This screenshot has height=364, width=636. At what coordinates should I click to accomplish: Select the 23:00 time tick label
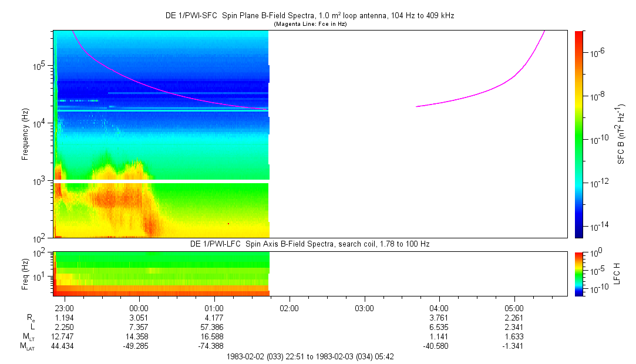tap(63, 308)
